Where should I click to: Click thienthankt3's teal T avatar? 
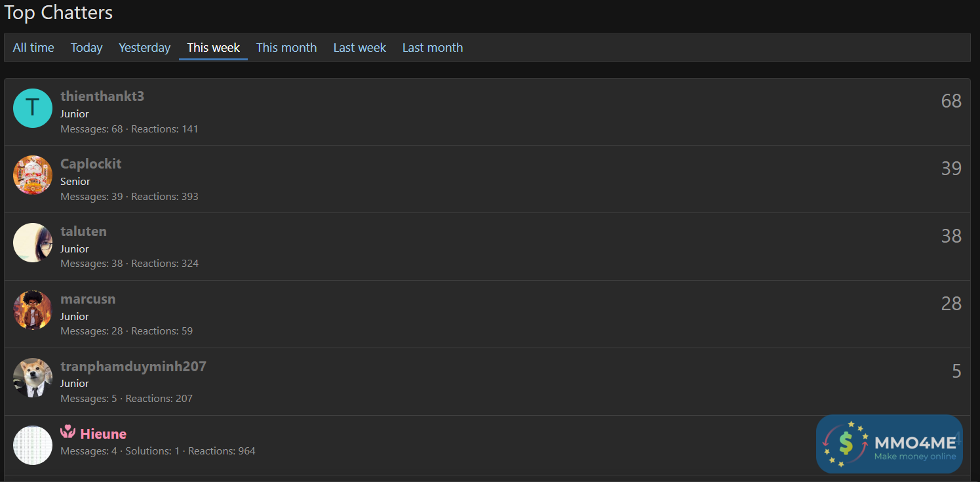pyautogui.click(x=33, y=108)
